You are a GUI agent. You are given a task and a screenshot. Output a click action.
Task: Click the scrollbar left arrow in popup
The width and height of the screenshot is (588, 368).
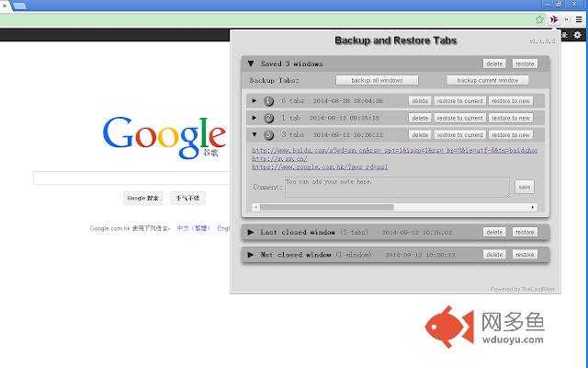click(x=256, y=207)
